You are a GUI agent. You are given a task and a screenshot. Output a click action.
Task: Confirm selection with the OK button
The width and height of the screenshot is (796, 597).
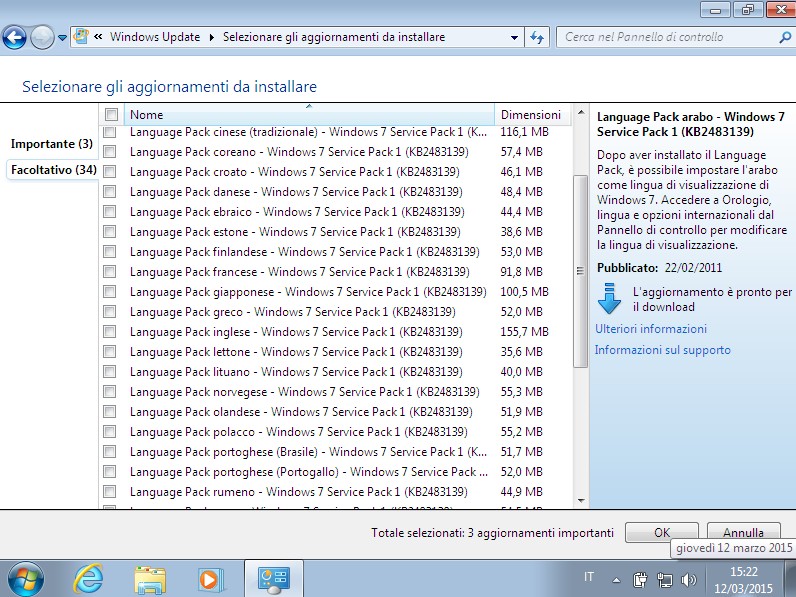pyautogui.click(x=662, y=532)
